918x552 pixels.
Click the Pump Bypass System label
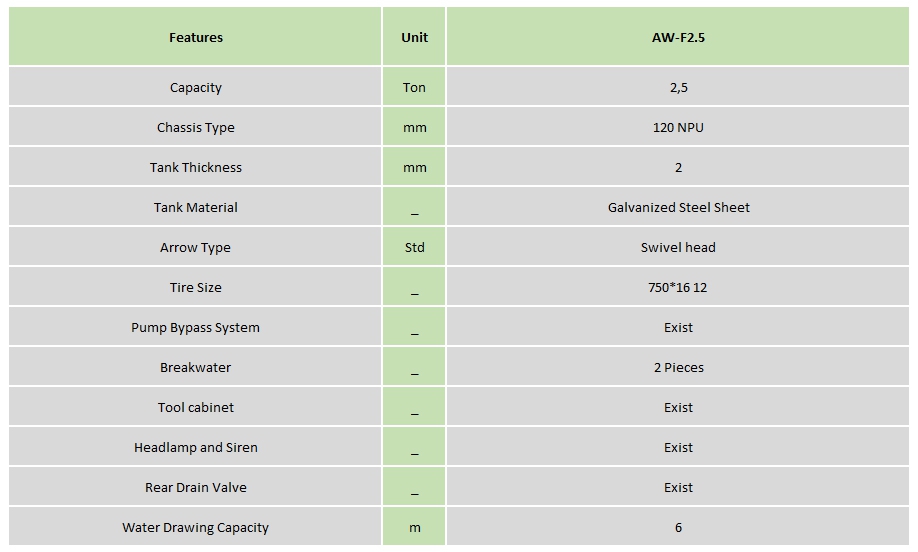click(x=196, y=327)
